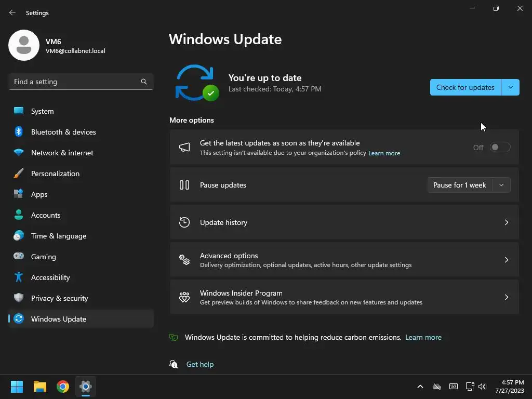Click the Apps icon in sidebar
This screenshot has width=532, height=399.
(19, 194)
